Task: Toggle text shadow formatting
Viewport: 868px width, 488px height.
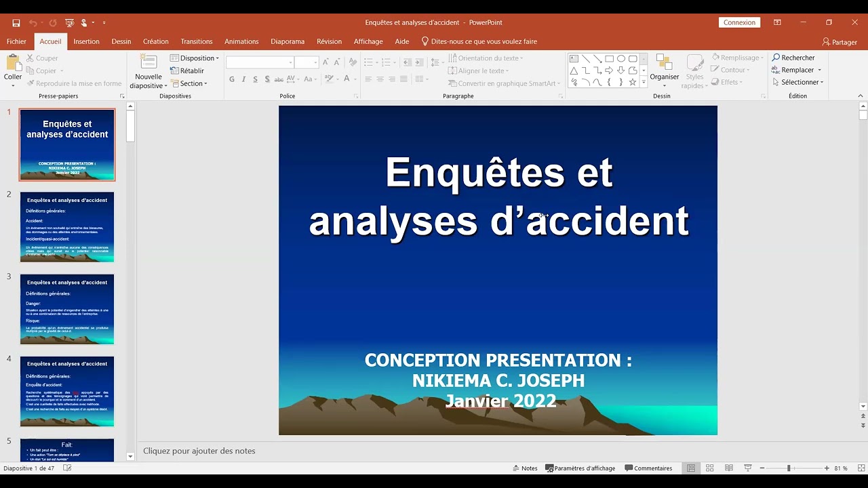Action: [267, 79]
